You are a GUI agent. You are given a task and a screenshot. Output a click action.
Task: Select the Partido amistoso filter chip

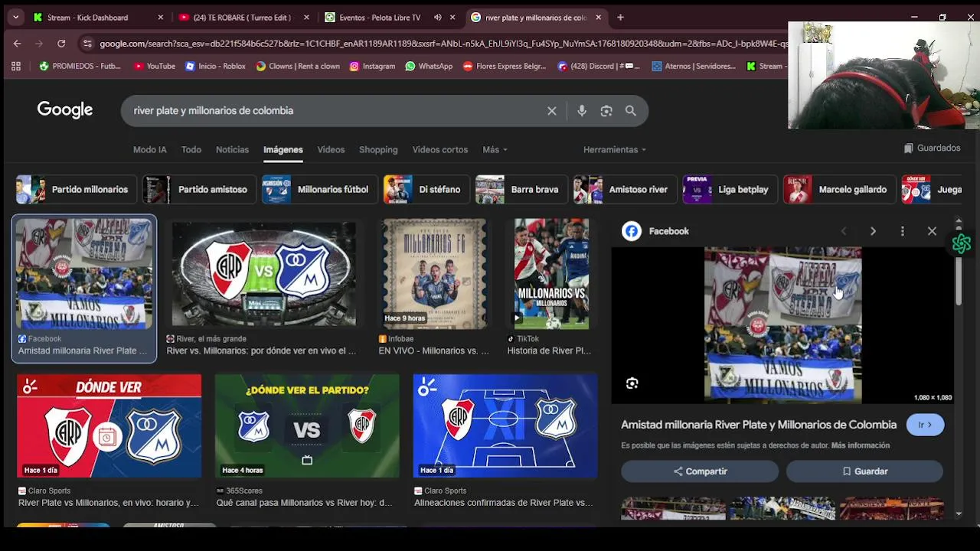pyautogui.click(x=198, y=190)
